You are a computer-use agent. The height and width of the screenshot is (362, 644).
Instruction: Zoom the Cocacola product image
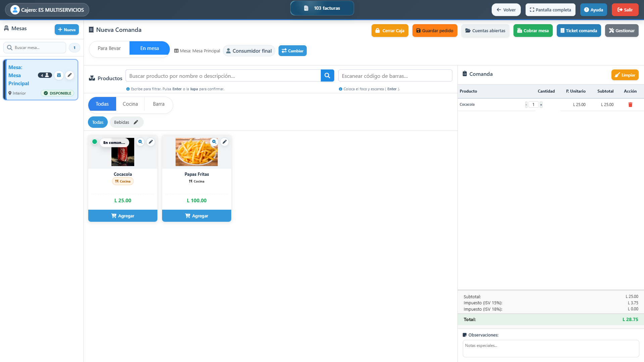point(140,142)
